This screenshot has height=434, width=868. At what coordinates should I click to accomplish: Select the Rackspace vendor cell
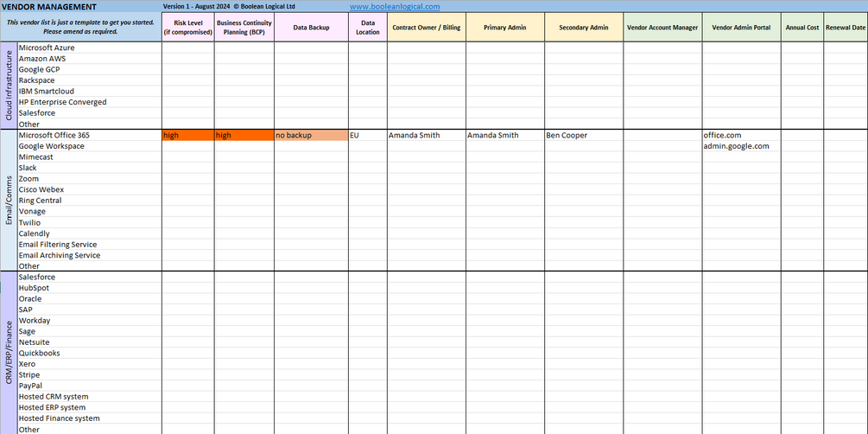90,80
